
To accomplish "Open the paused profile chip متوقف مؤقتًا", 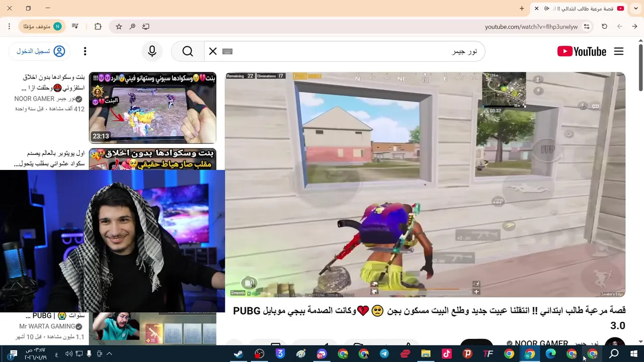I will [42, 27].
